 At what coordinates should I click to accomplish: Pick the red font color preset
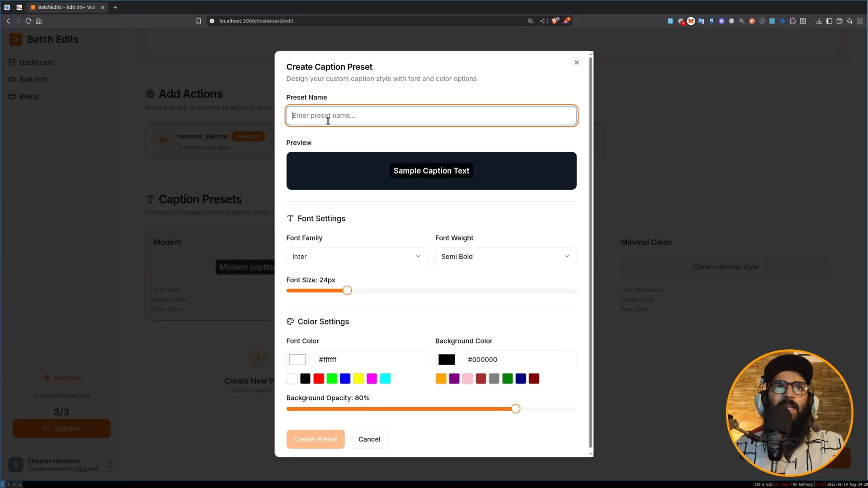point(319,379)
